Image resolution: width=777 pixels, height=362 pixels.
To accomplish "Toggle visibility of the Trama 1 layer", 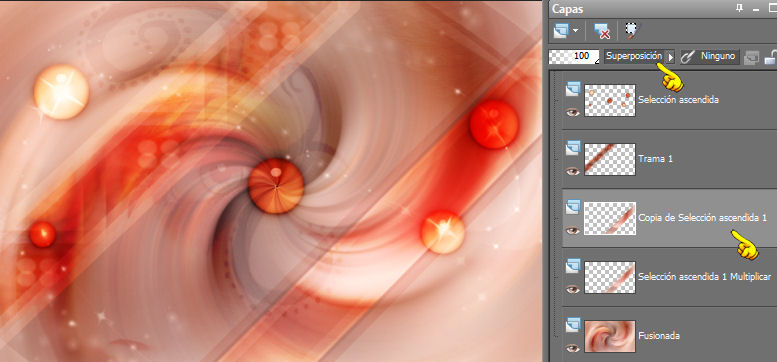I will pos(573,171).
